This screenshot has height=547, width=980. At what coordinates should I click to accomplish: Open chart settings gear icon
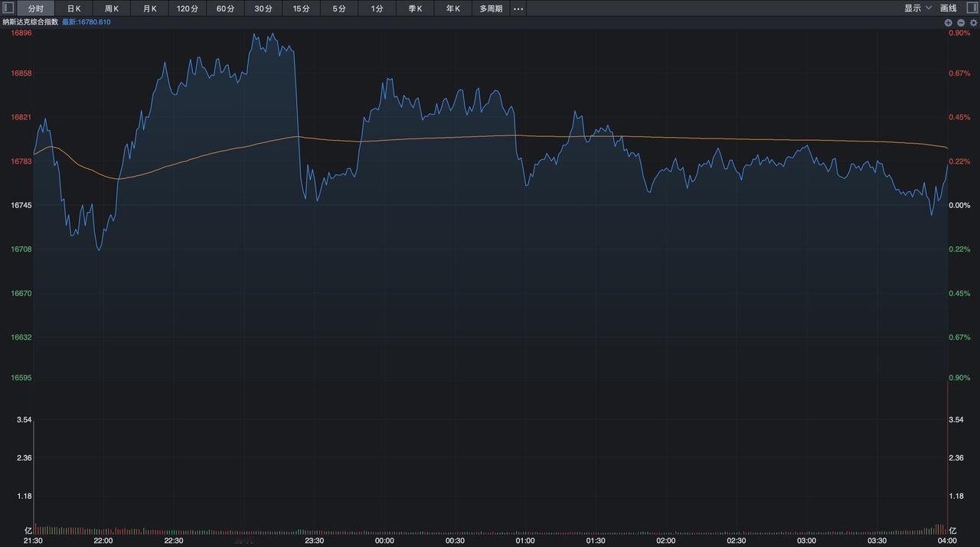tap(973, 23)
